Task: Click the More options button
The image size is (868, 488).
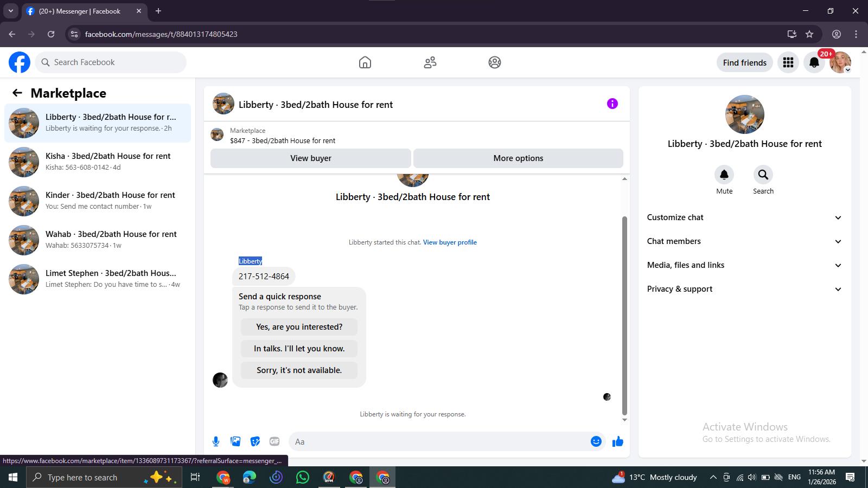Action: (518, 158)
